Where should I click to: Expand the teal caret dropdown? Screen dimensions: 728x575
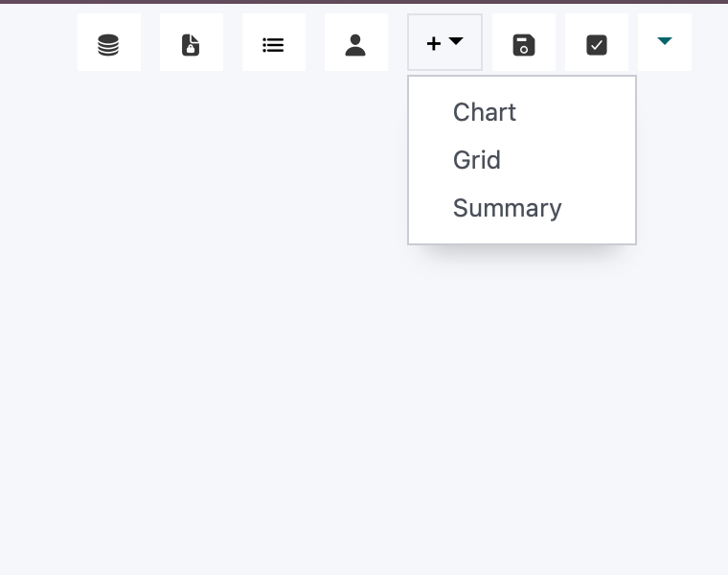[x=665, y=41]
